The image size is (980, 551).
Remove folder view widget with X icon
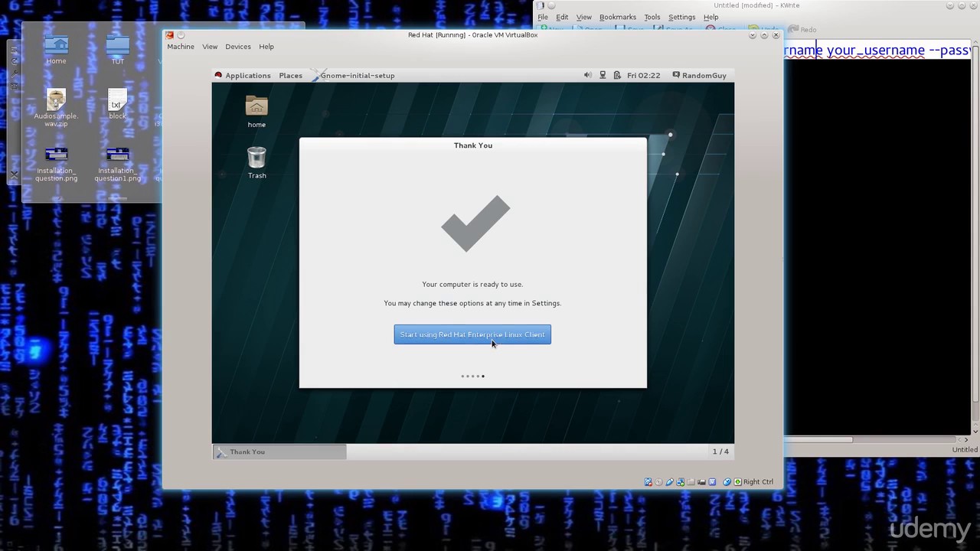[14, 174]
